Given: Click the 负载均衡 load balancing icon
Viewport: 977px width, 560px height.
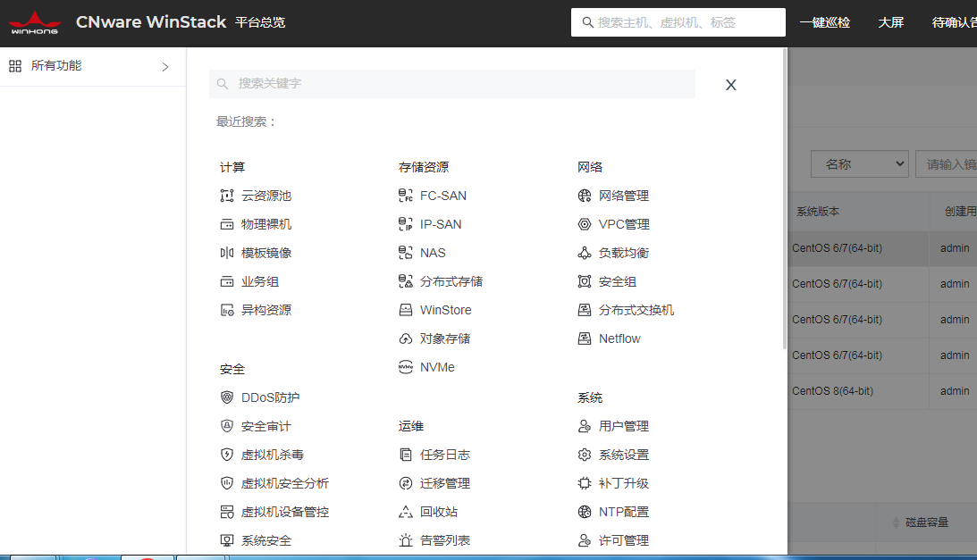Looking at the screenshot, I should (x=585, y=253).
